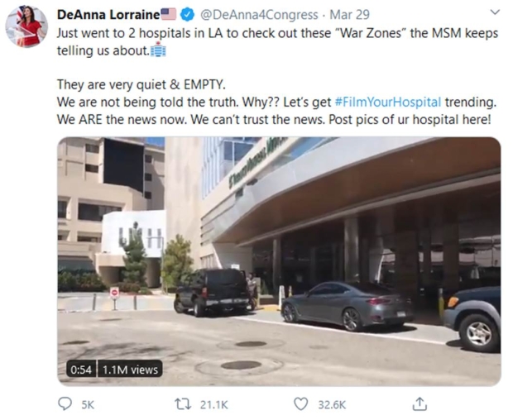Click the hospital emoji in the tweet

(160, 50)
